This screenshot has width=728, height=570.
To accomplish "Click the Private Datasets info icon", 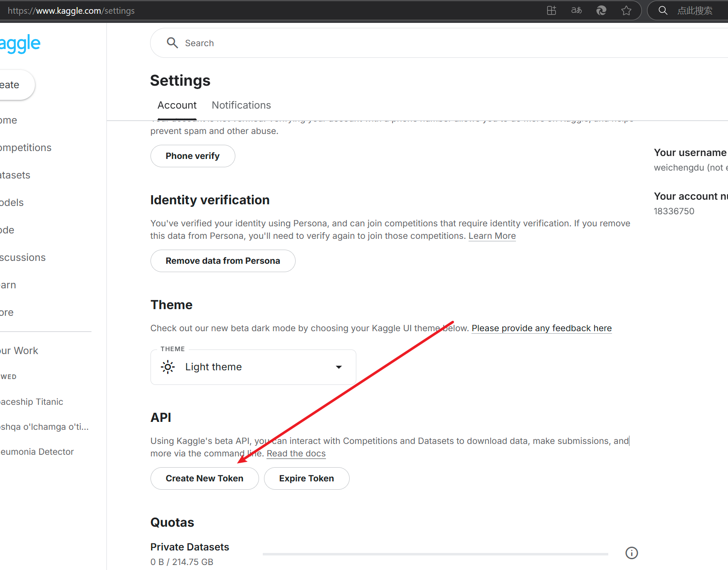I will [632, 553].
